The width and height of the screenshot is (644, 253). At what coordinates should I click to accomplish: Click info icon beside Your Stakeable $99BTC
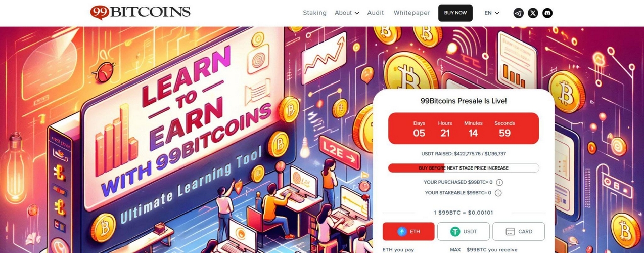click(498, 193)
